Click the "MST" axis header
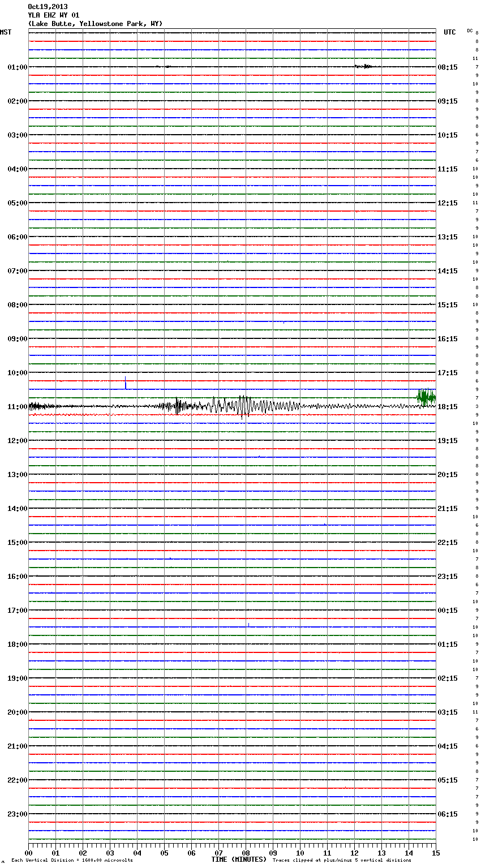 tap(6, 32)
